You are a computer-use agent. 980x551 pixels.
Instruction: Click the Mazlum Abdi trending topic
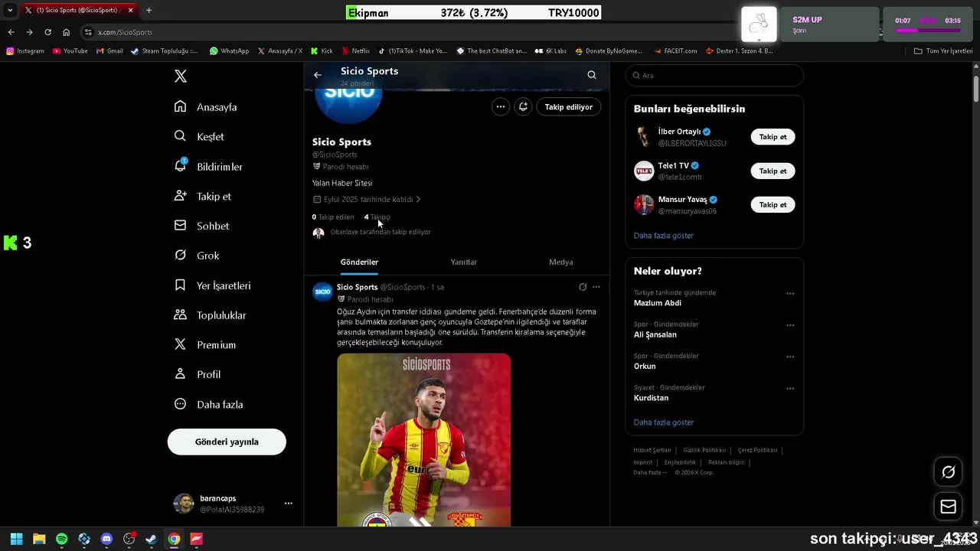coord(658,303)
